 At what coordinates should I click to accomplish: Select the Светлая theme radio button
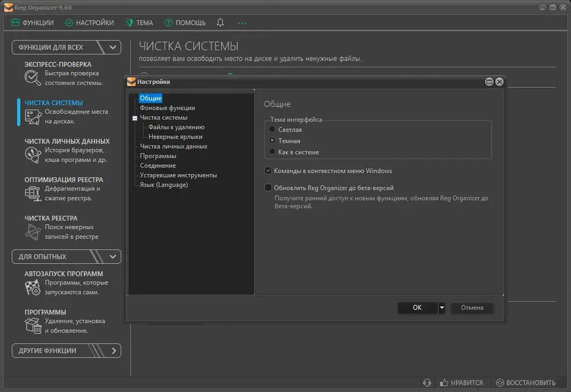coord(272,129)
